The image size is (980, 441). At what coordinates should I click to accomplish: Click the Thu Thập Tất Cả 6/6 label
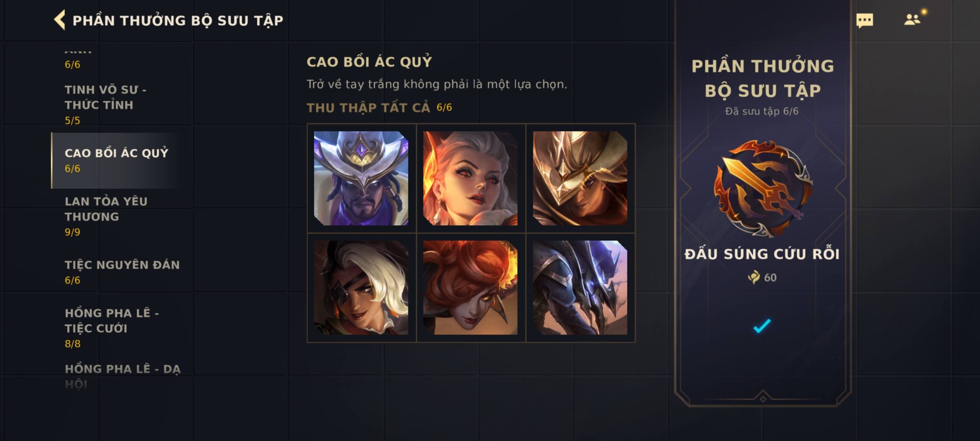[x=379, y=107]
